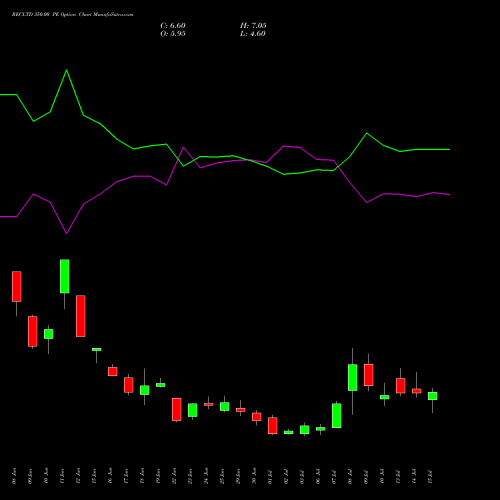Click the RECLTD 350.00 PE Options chart title

tap(72, 15)
